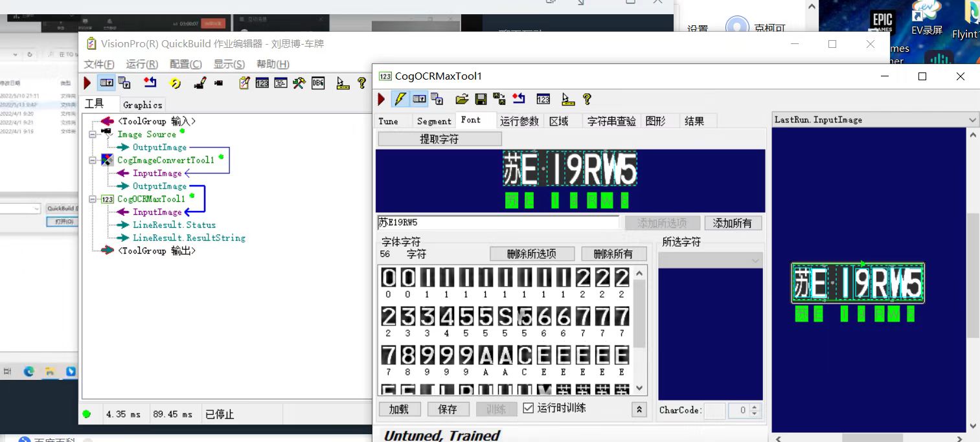Click the lightning bolt electric mode icon

(x=400, y=99)
